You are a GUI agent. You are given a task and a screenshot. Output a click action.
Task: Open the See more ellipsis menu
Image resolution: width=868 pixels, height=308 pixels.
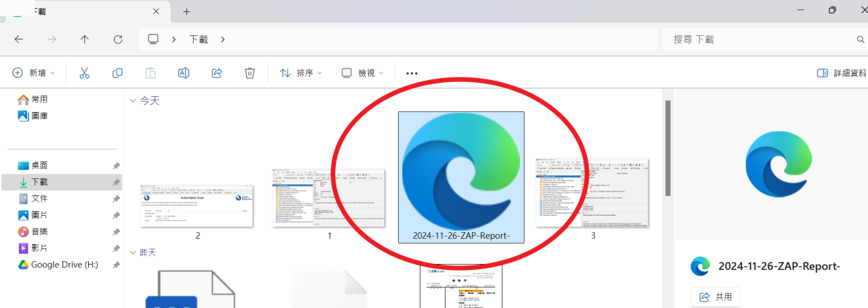412,73
